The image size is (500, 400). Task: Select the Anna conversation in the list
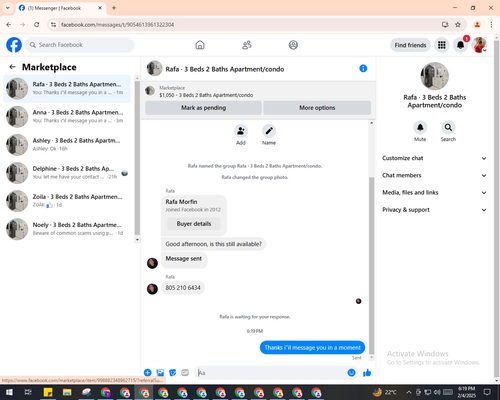(x=67, y=117)
